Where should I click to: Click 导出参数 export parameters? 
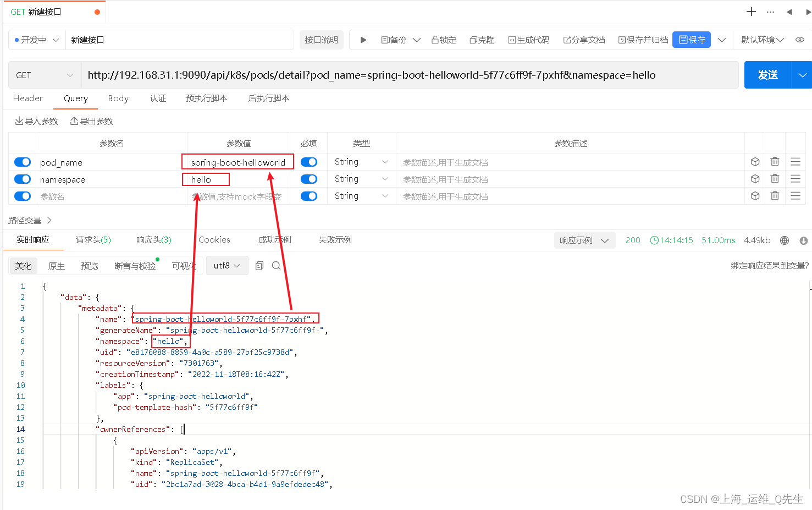(x=91, y=121)
